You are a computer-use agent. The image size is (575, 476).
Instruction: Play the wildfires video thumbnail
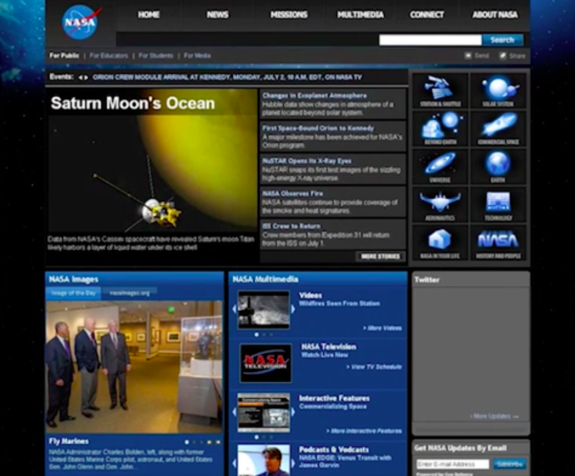pos(263,310)
